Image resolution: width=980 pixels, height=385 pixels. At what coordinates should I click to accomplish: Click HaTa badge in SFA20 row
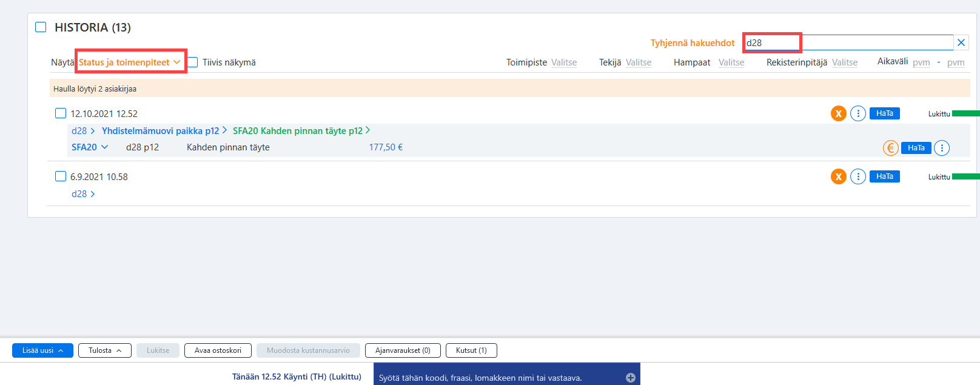point(916,148)
